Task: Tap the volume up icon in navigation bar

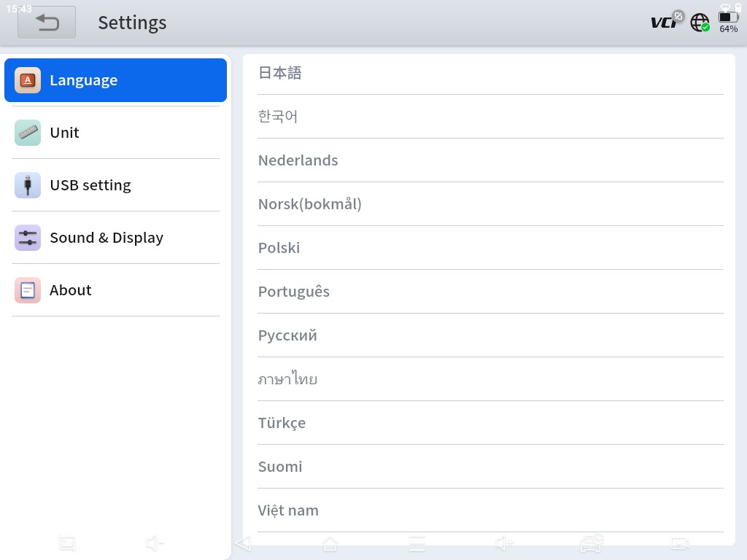Action: pos(504,544)
